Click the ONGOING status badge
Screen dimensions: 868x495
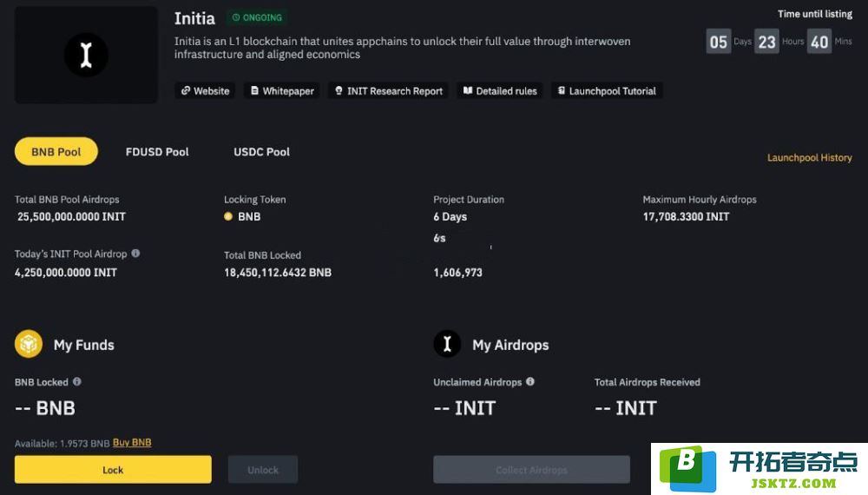pos(257,17)
